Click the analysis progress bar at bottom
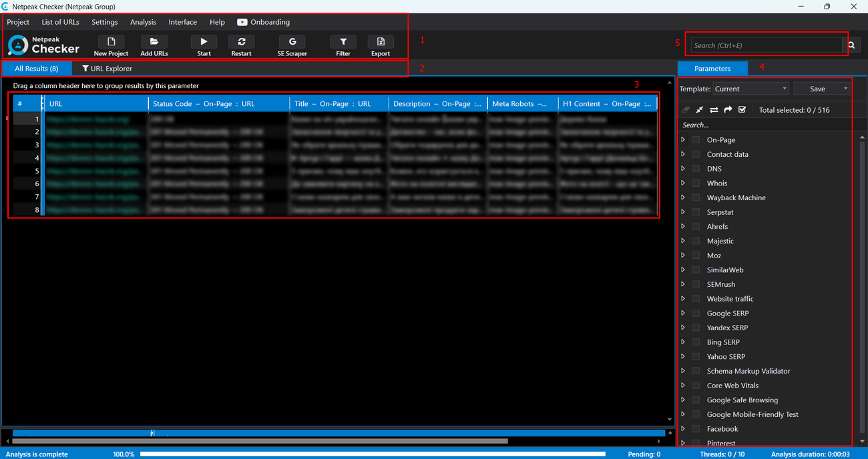 (373, 454)
